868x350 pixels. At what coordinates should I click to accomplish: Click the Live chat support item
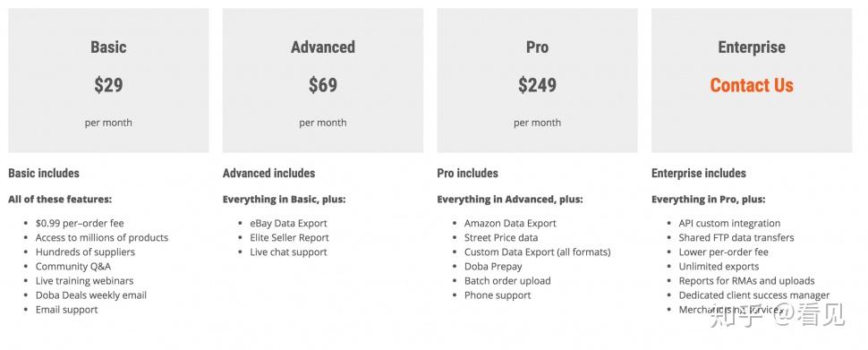click(288, 252)
